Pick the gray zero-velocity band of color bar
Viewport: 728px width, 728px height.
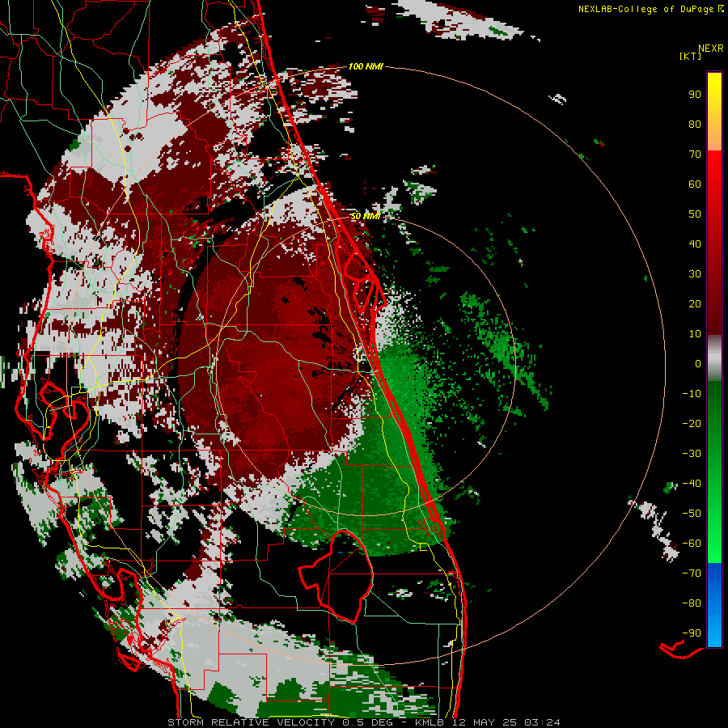[x=714, y=358]
